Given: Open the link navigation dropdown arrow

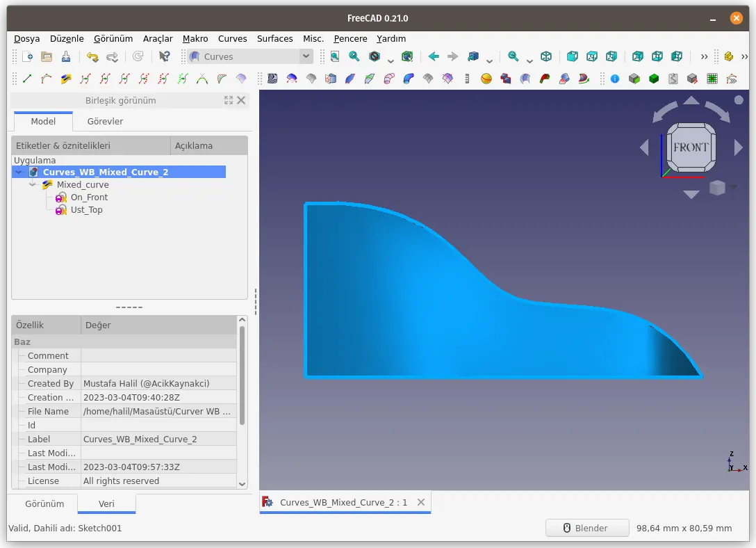Looking at the screenshot, I should pos(489,60).
